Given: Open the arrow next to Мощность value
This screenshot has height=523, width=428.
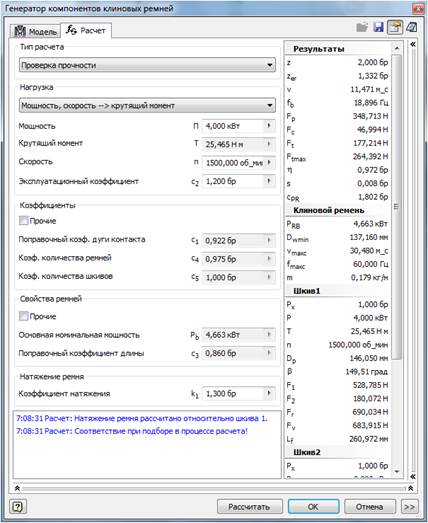Looking at the screenshot, I should tap(269, 126).
